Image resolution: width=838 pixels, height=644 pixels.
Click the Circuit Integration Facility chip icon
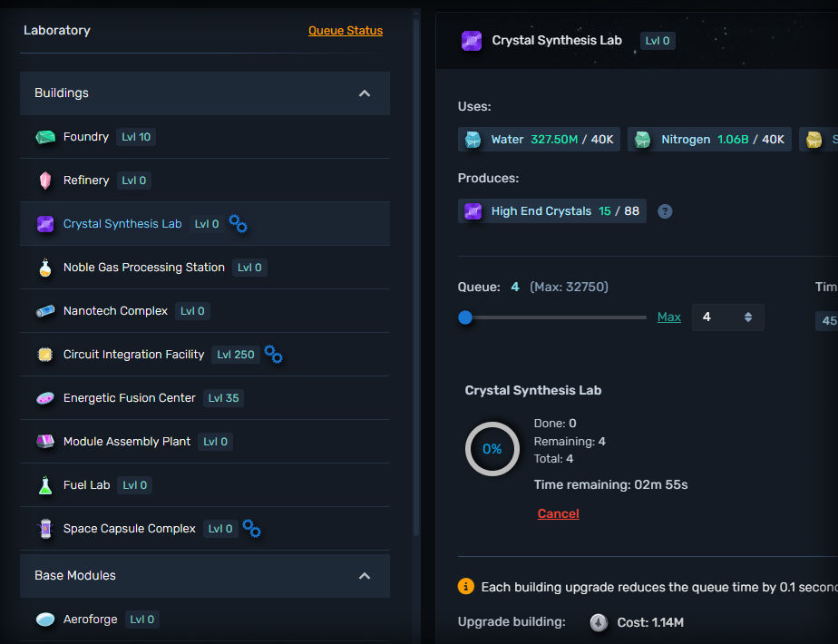click(45, 355)
